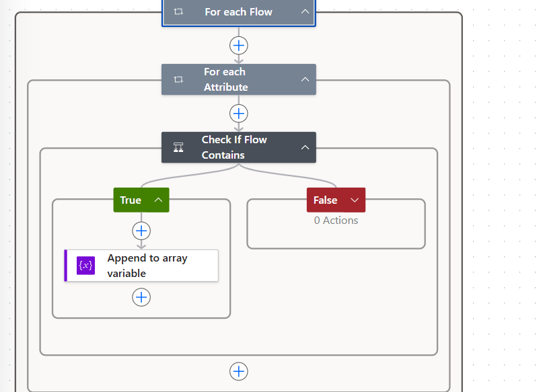The width and height of the screenshot is (543, 392).
Task: Click the loop icon on For each Flow
Action: 178,12
